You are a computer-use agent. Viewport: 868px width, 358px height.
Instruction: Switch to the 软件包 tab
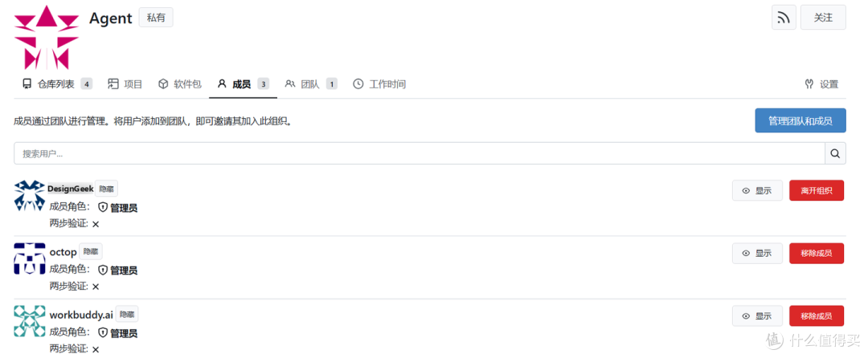(180, 84)
